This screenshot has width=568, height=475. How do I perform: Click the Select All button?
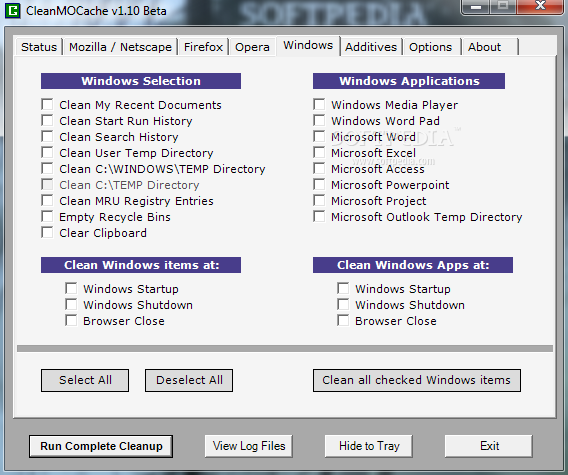pyautogui.click(x=85, y=380)
